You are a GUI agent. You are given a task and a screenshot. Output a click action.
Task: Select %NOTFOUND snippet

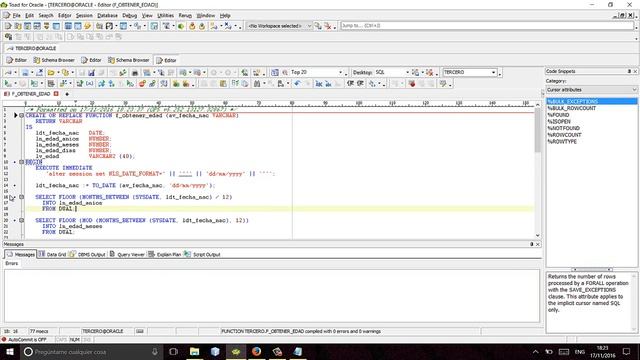point(563,128)
